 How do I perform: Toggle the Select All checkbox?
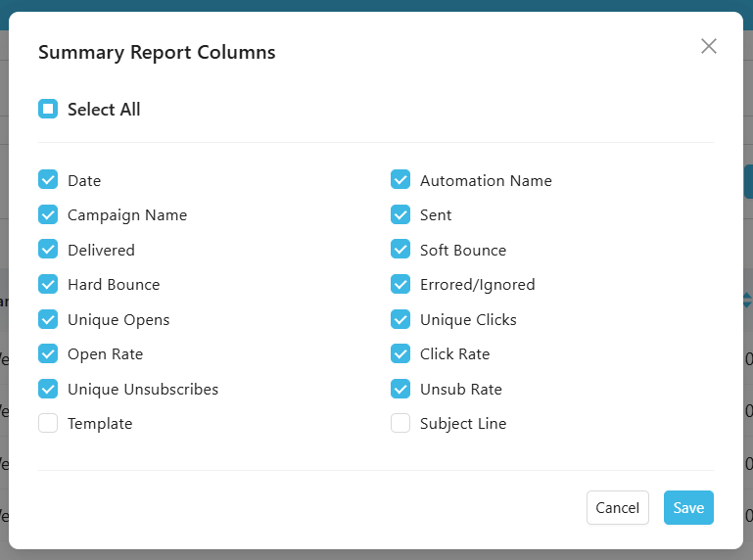[x=48, y=109]
